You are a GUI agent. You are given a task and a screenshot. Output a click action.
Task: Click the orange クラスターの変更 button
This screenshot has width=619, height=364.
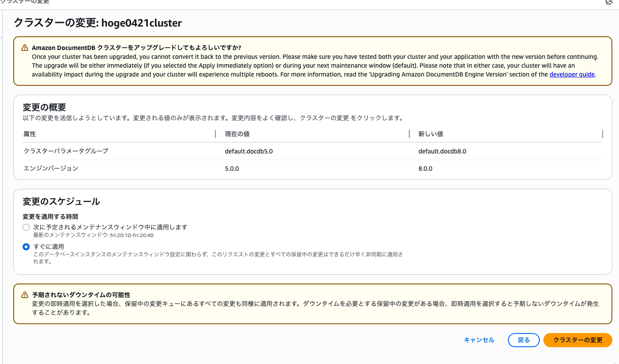[x=578, y=340]
